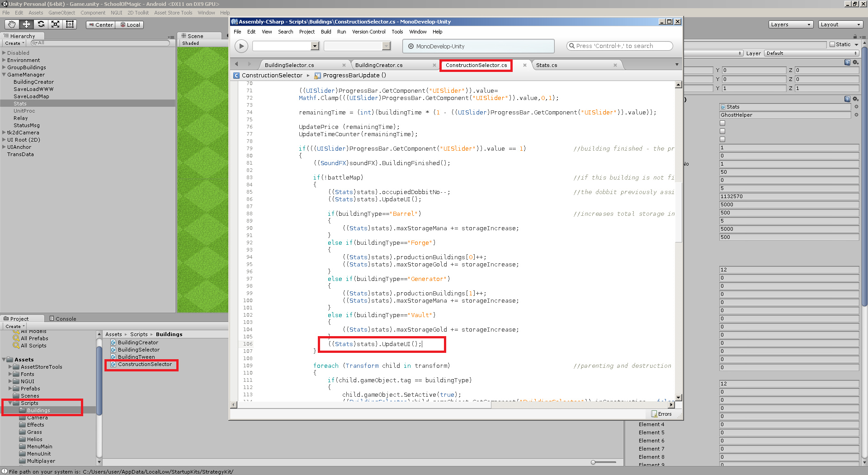Open the BuildingSelector script asset
Screen dimensions: 868x475
[138, 350]
